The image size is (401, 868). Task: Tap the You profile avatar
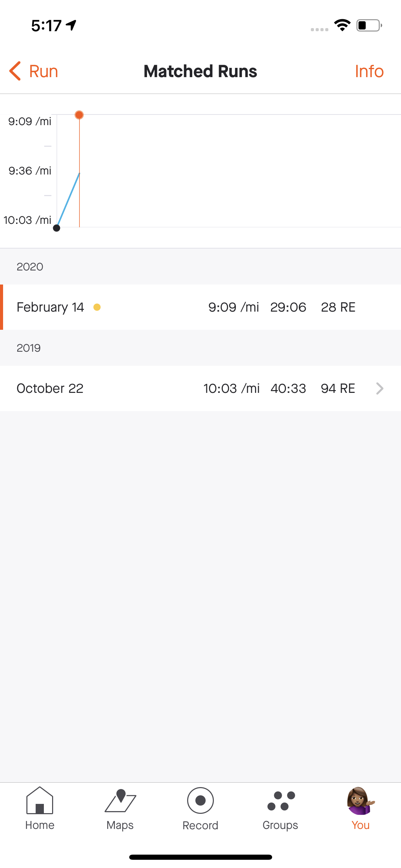click(x=361, y=801)
